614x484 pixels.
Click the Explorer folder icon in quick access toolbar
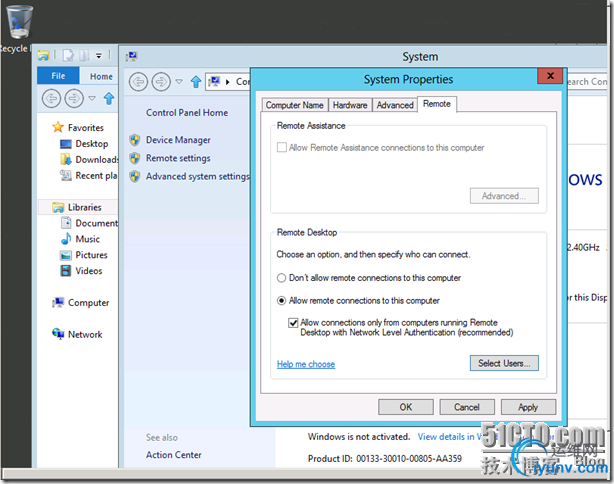(43, 56)
